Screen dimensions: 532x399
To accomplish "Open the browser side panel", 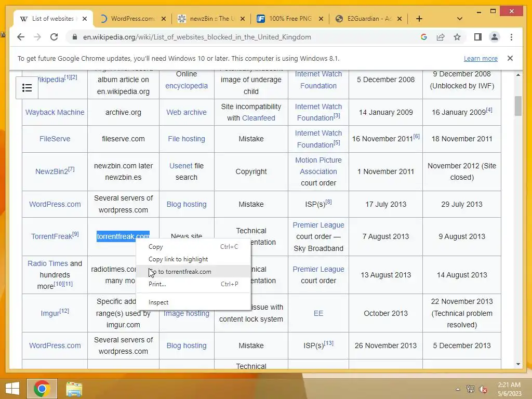I will pos(478,37).
